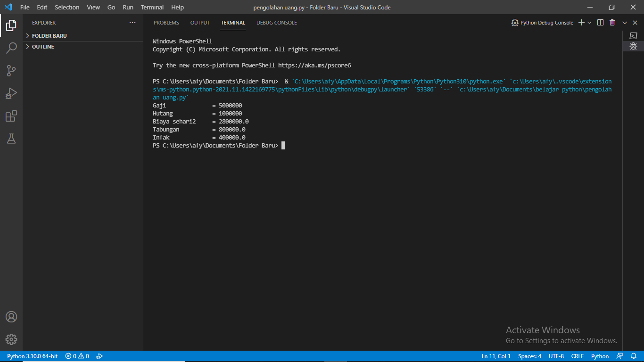Select Python 3.10.0 64-bit interpreter
Screen dimensions: 644x362
point(33,356)
